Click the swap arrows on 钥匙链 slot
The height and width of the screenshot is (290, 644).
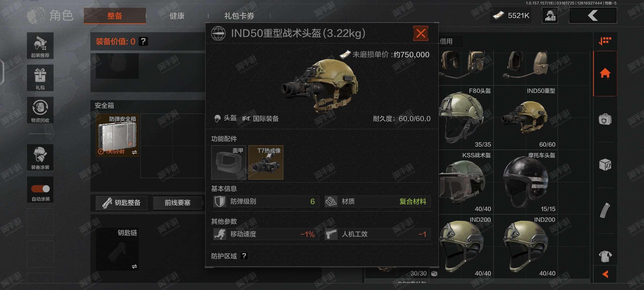(134, 266)
